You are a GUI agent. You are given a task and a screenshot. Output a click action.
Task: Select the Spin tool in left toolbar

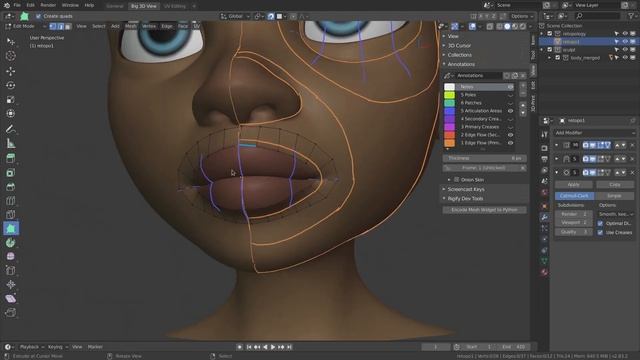tap(11, 243)
